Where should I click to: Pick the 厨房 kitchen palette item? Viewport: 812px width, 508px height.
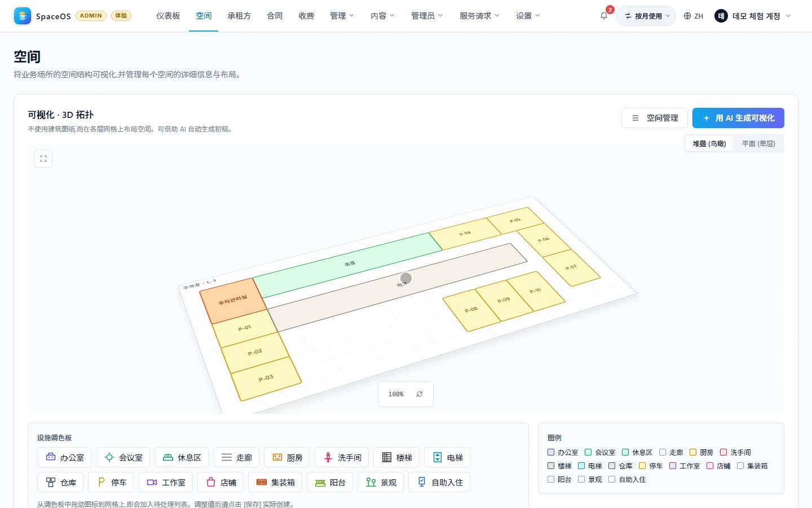point(287,457)
